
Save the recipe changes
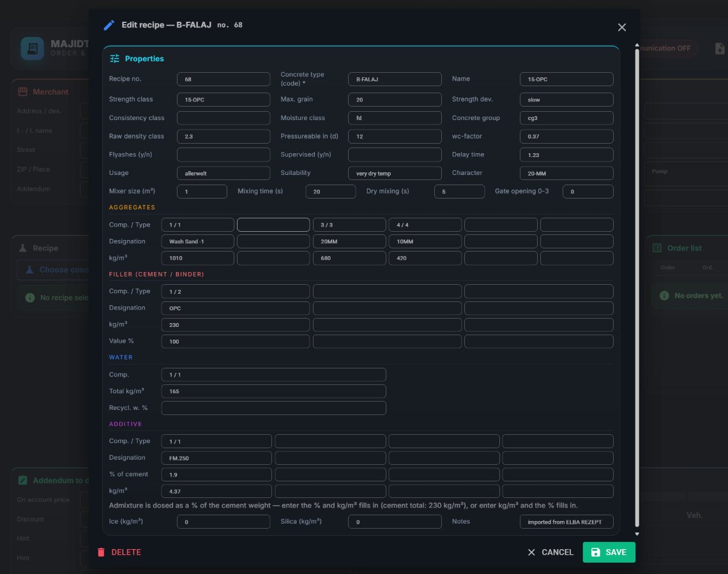point(609,552)
